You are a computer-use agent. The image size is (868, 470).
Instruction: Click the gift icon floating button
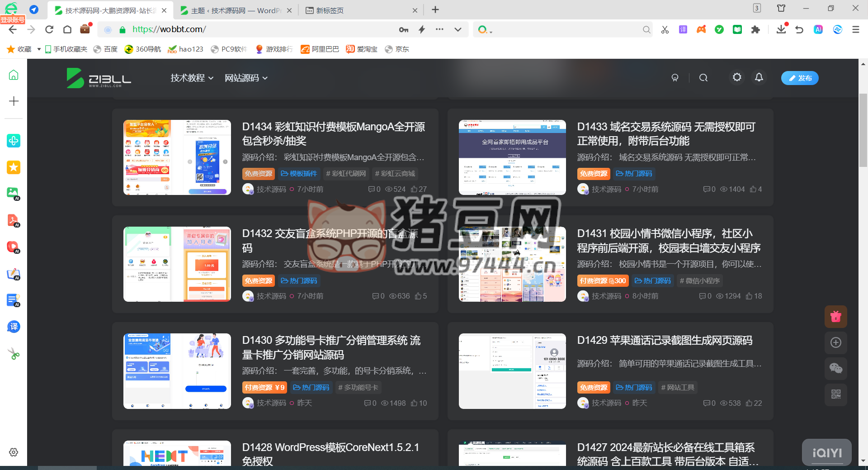835,317
